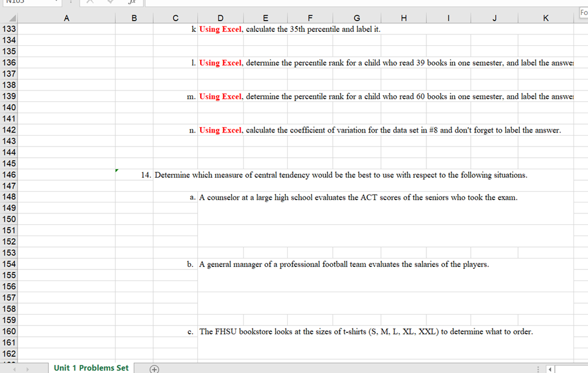
Task: Select column A header
Action: coord(66,18)
